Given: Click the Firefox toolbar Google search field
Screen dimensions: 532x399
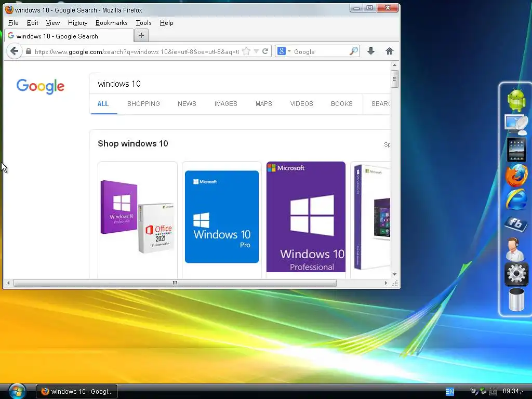Looking at the screenshot, I should click(x=321, y=51).
